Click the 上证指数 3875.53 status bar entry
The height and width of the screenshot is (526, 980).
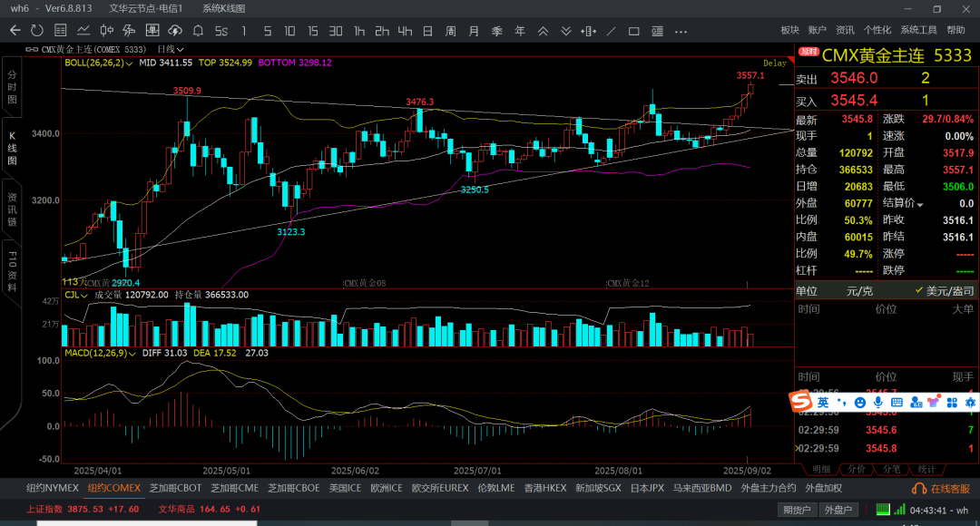(82, 510)
